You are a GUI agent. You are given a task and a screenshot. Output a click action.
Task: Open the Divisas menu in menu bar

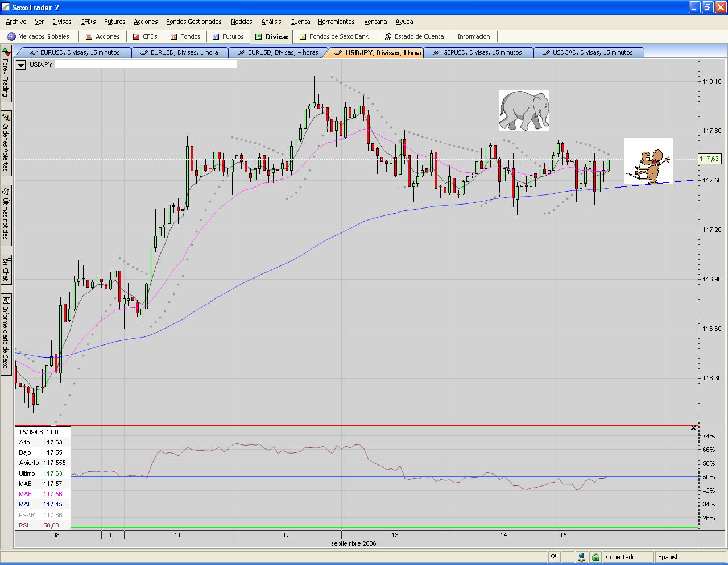[62, 22]
